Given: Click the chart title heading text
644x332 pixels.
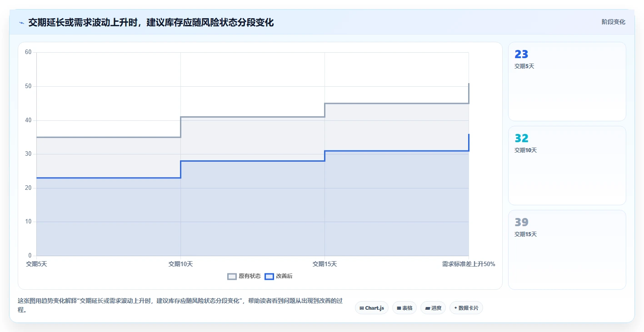Looking at the screenshot, I should [x=151, y=22].
